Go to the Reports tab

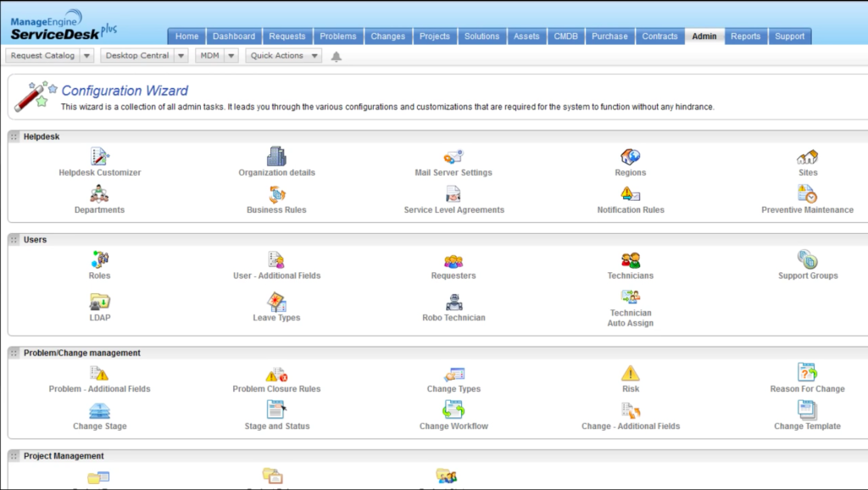[745, 36]
